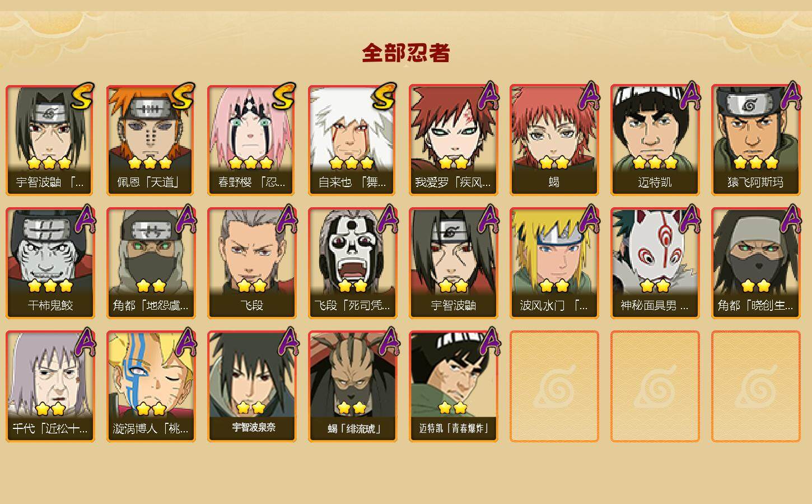Image resolution: width=812 pixels, height=504 pixels.
Task: Open the skull-faced 飞段「死司凭血」 card
Action: point(352,263)
